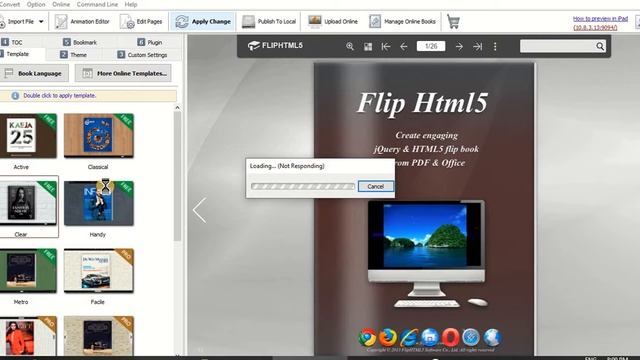Click the search magnifier icon
Image resolution: width=640 pixels, height=360 pixels.
(x=600, y=46)
